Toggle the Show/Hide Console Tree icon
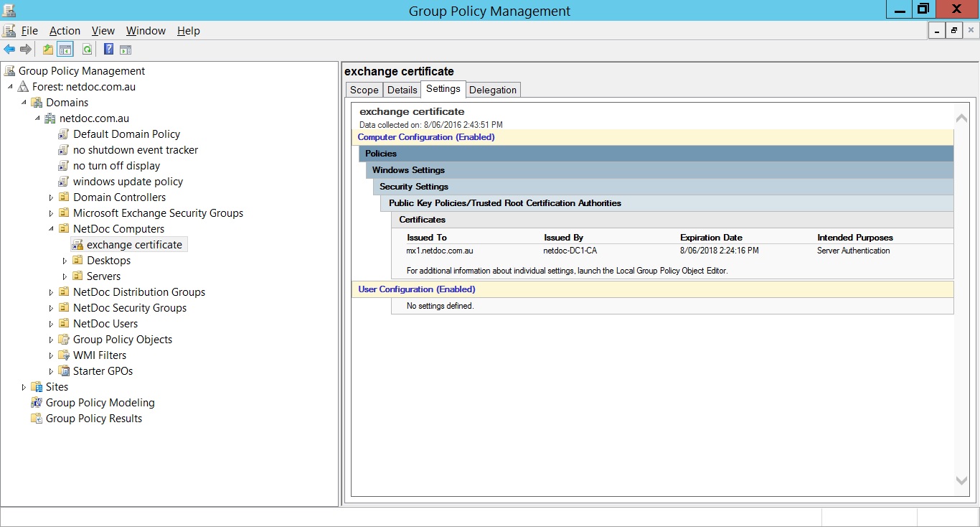 tap(65, 50)
